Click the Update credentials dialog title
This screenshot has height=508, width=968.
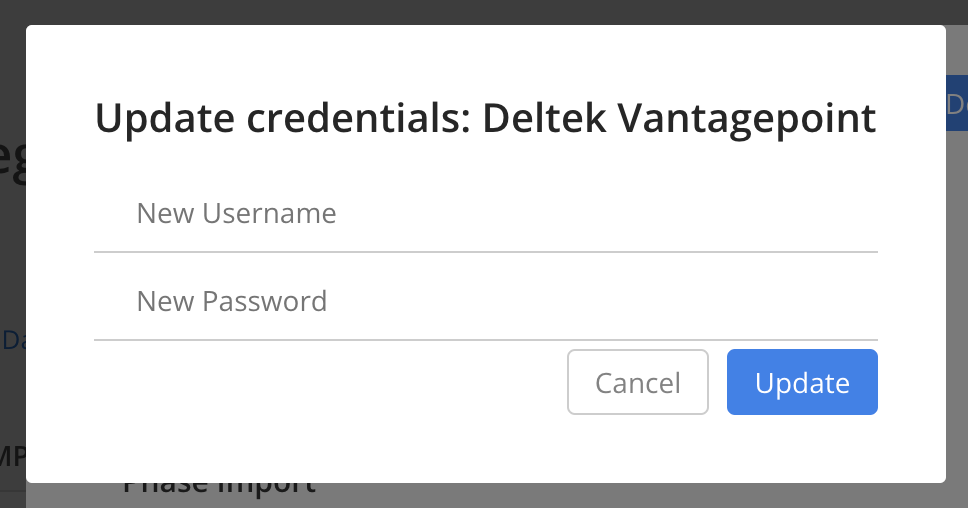pos(485,118)
